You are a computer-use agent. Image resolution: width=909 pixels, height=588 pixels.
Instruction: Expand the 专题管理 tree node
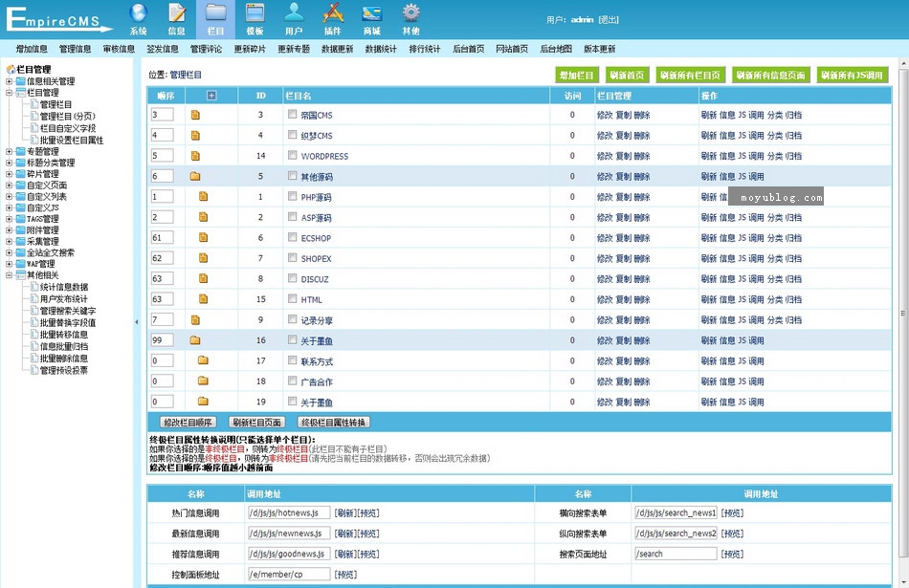point(9,151)
